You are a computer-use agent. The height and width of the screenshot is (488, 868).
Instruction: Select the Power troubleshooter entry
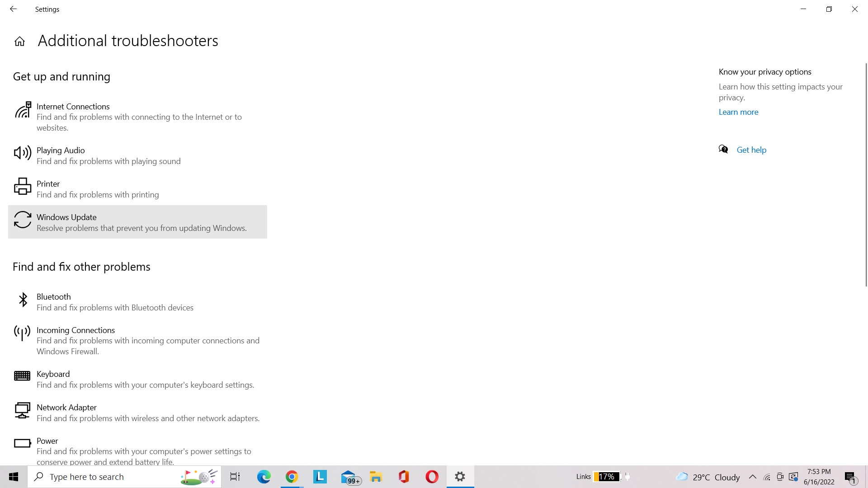click(47, 441)
